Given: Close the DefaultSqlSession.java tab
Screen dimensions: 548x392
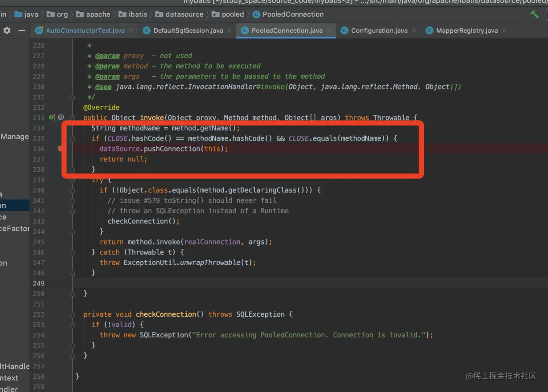Looking at the screenshot, I should (230, 30).
